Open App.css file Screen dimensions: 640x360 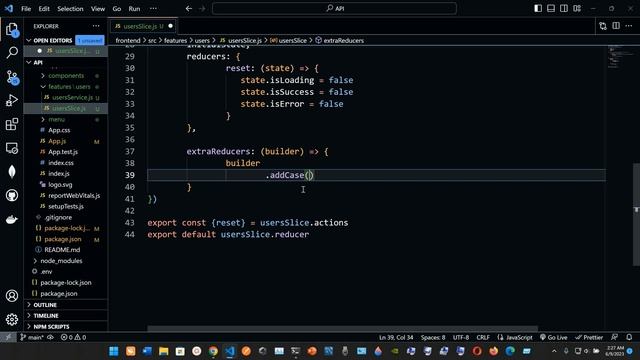59,130
